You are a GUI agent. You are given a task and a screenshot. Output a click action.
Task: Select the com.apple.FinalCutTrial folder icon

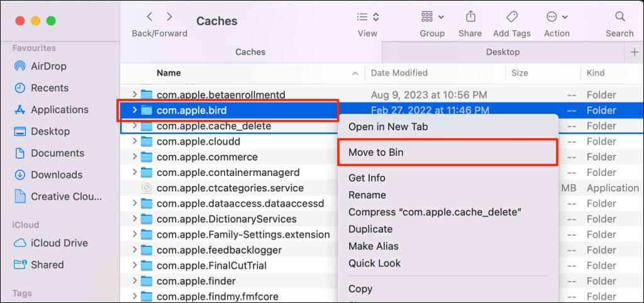(x=147, y=266)
